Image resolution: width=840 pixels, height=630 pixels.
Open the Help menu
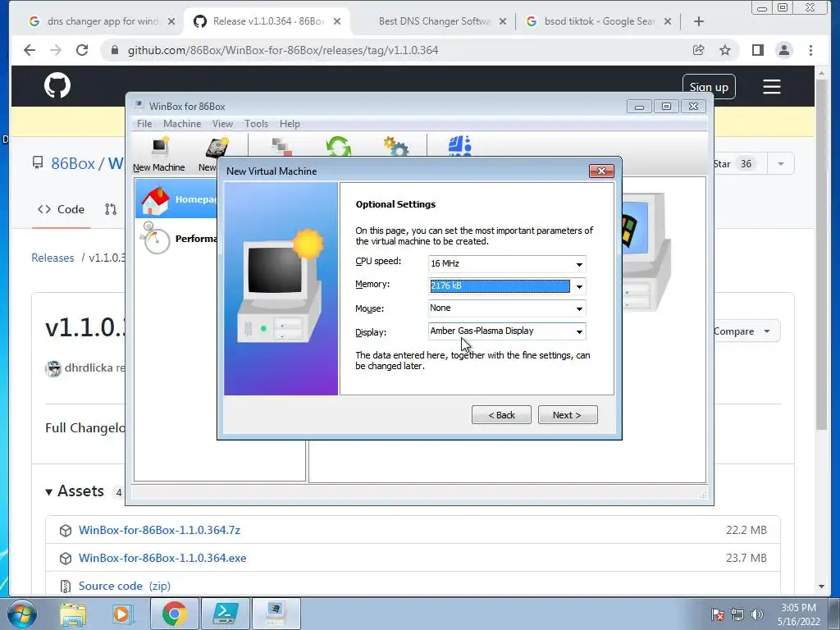(x=290, y=124)
